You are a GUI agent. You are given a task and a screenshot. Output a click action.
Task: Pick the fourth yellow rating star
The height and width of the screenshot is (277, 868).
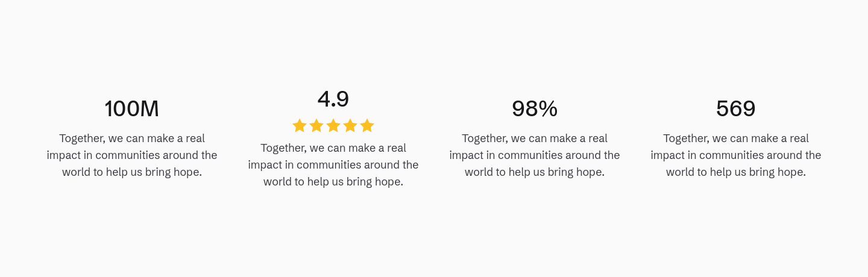point(350,125)
